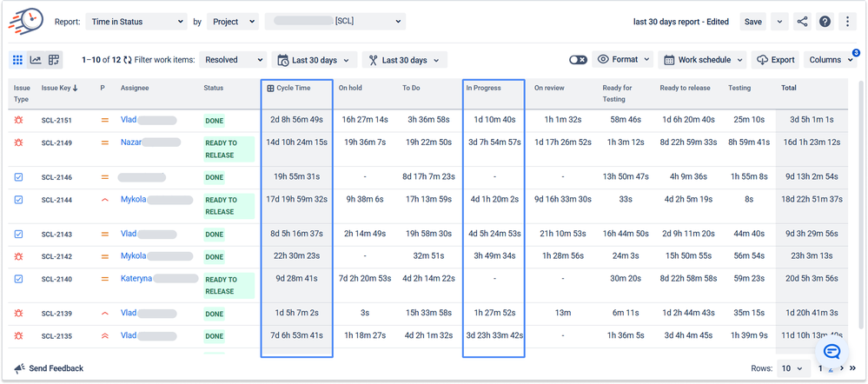This screenshot has height=384, width=868.
Task: Click task icon of SCL-2144
Action: (18, 200)
